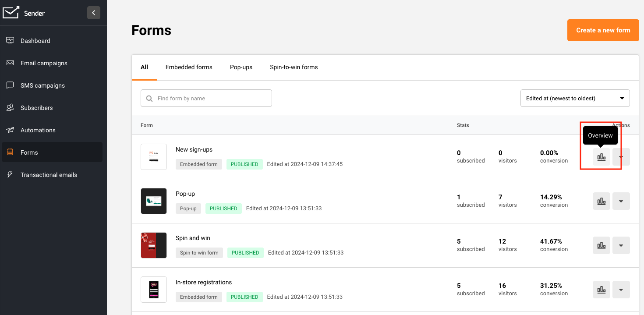View Overview chart for Spin and win
Image resolution: width=644 pixels, height=315 pixels.
[x=601, y=245]
